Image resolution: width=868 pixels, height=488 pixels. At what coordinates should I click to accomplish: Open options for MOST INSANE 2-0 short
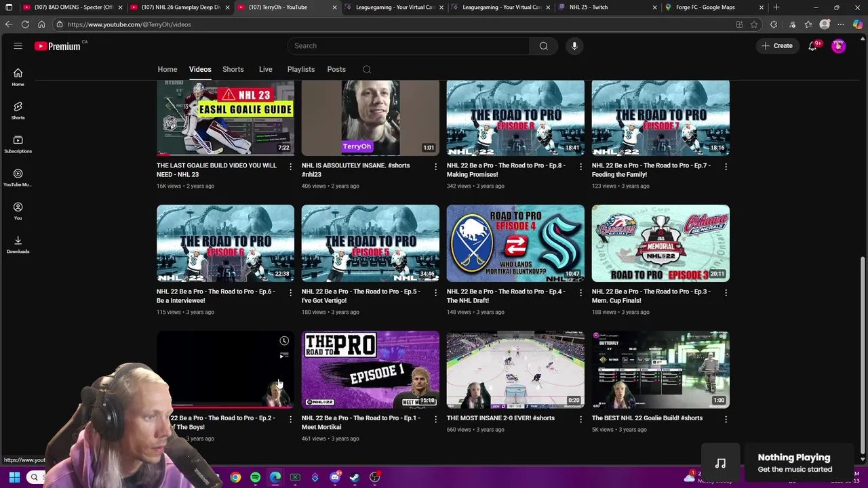580,419
